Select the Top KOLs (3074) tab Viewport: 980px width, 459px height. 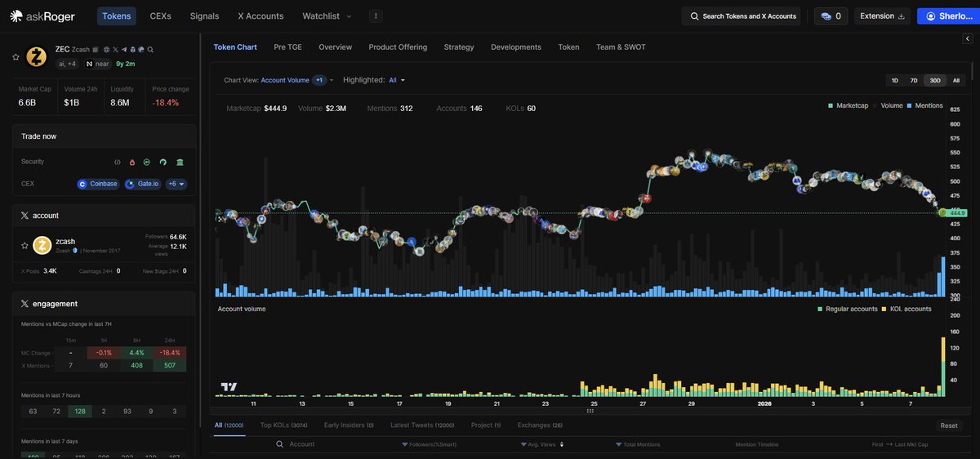click(x=283, y=426)
